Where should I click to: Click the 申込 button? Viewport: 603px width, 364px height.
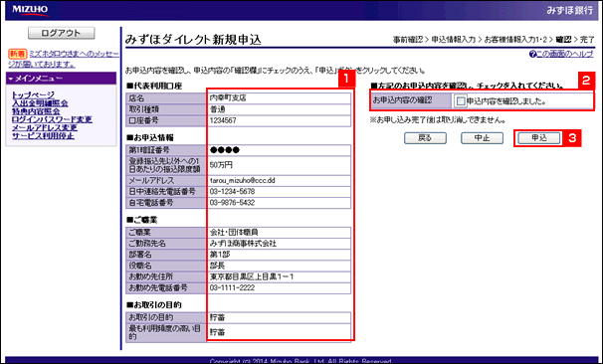(x=538, y=138)
